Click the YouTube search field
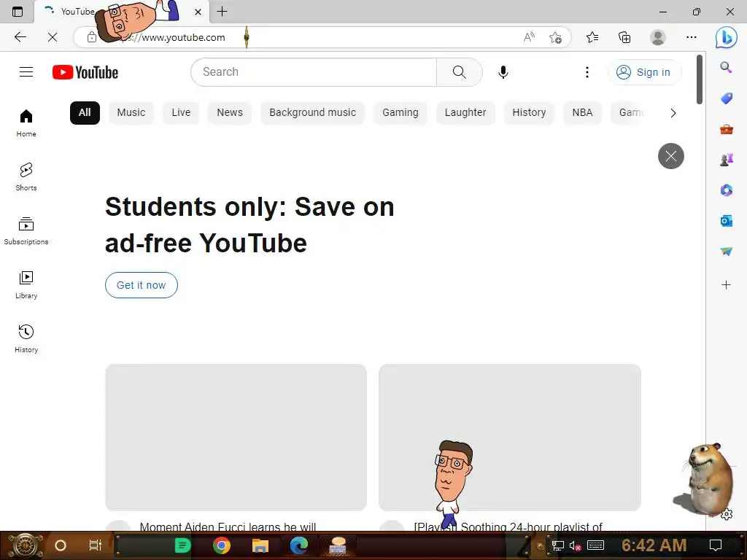 [314, 72]
